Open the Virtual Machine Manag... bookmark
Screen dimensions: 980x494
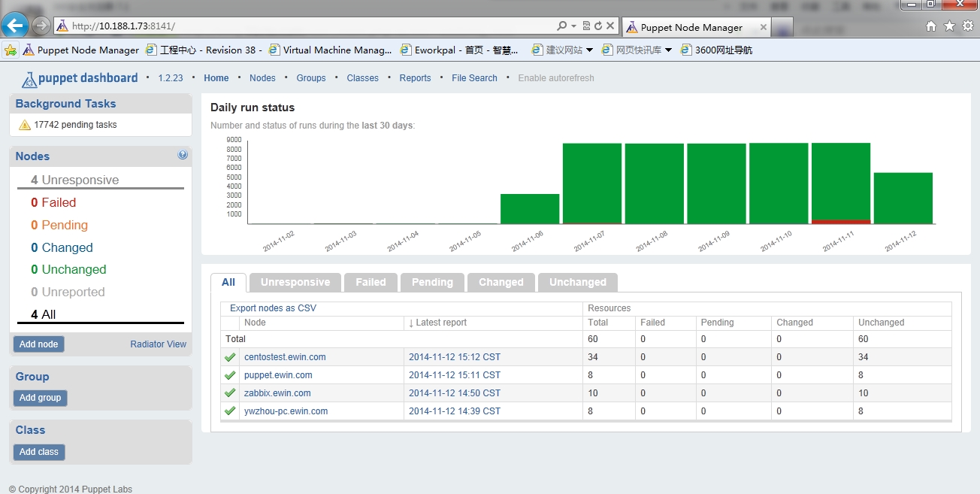330,50
